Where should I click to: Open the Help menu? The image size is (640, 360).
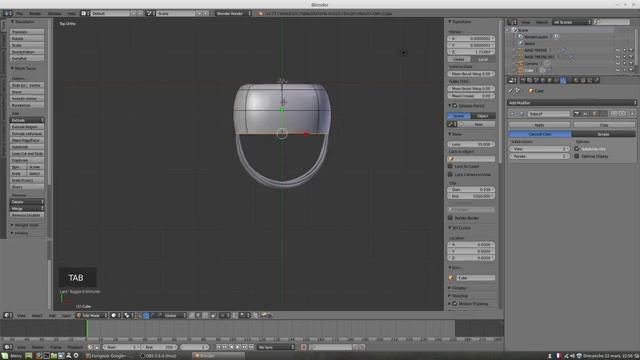[x=71, y=13]
